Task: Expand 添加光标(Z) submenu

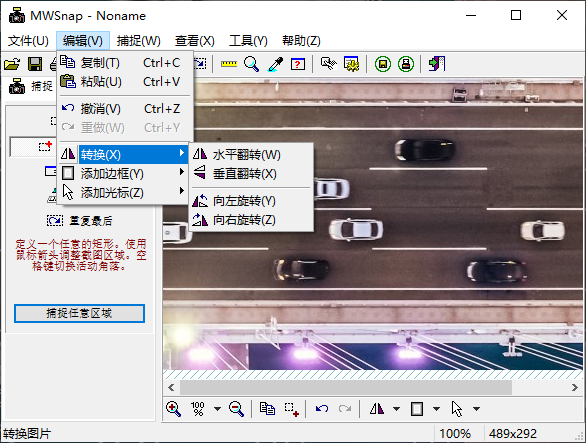Action: (123, 193)
